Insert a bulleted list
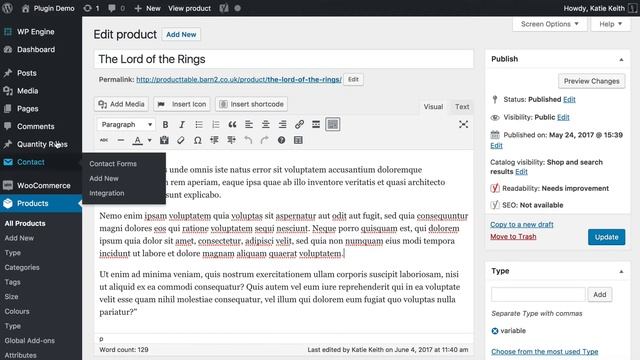This screenshot has width=640, height=360. (199, 124)
